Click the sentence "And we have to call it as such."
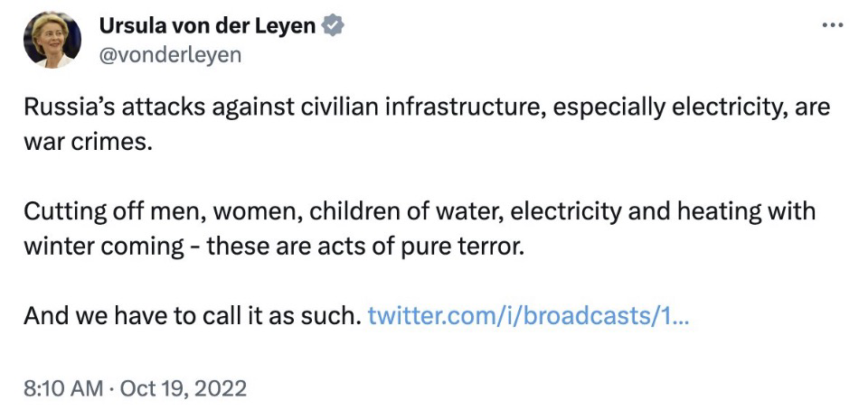This screenshot has width=868, height=410. coord(192,317)
